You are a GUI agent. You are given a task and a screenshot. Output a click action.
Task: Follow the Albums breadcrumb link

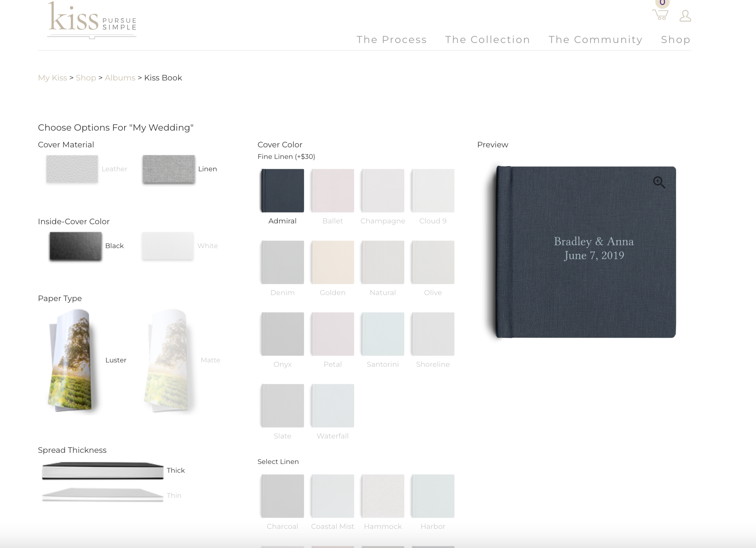pos(120,78)
